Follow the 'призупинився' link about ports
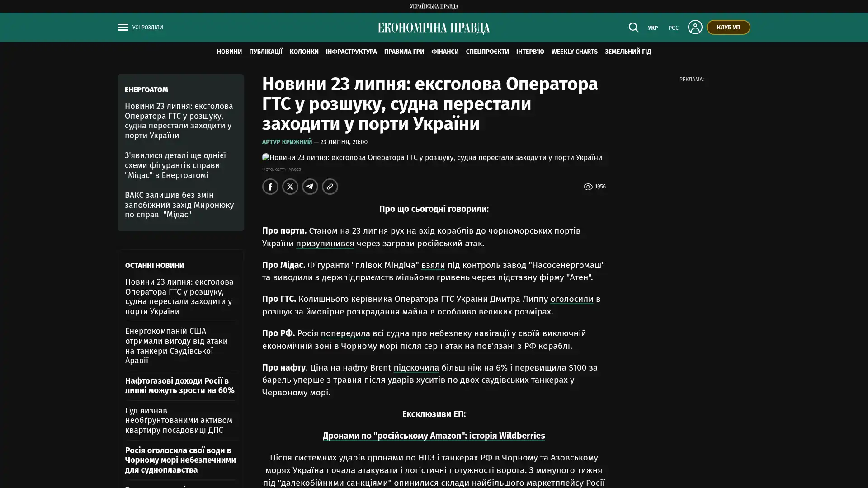The width and height of the screenshot is (868, 488). [x=325, y=244]
